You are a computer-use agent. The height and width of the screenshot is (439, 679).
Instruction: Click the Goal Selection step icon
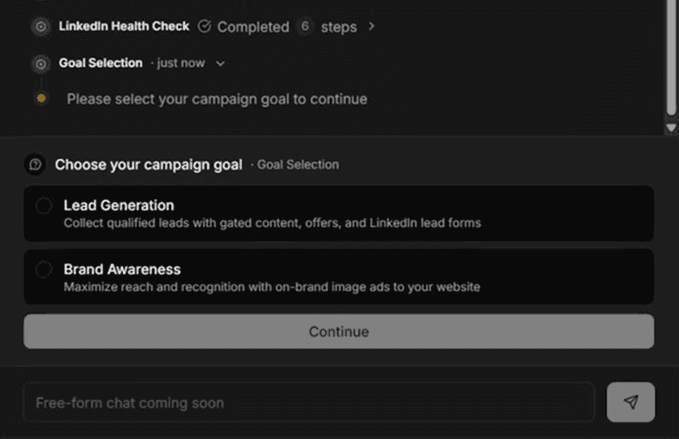pos(41,64)
